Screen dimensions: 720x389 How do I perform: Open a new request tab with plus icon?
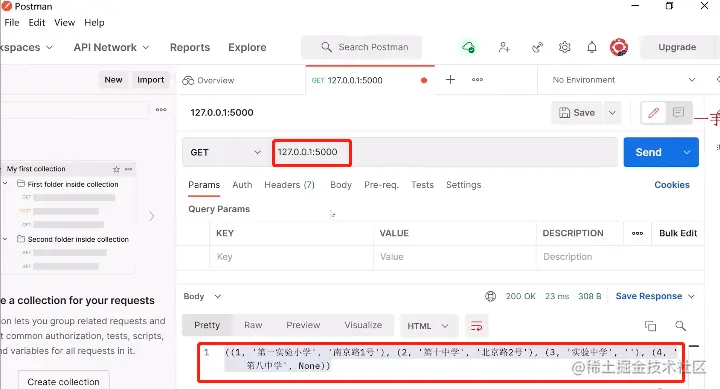click(x=450, y=79)
